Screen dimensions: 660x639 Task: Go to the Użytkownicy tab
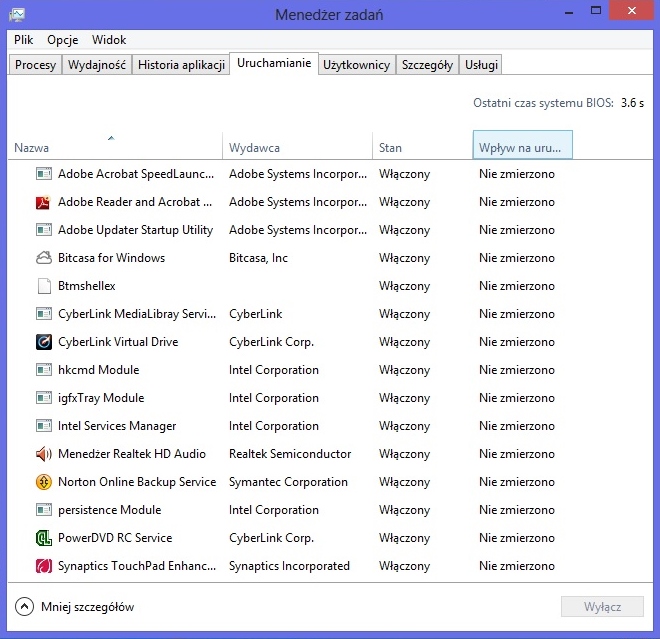tap(357, 65)
